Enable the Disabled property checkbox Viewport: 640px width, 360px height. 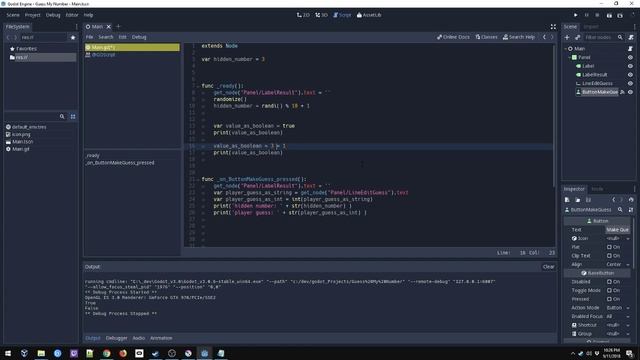click(609, 282)
